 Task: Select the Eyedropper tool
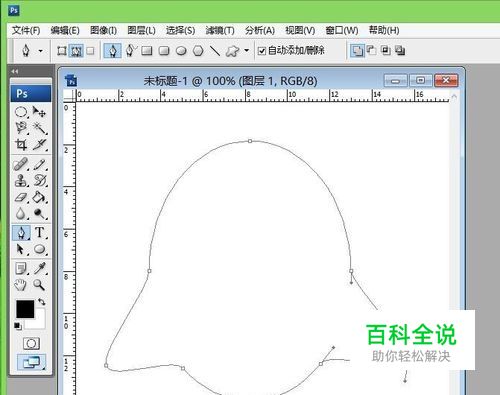[x=40, y=268]
